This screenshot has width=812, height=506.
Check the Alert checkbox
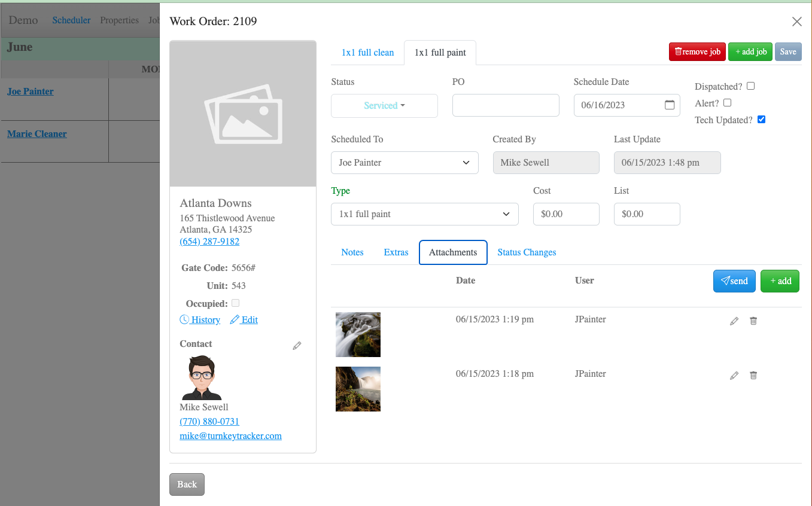pyautogui.click(x=727, y=102)
